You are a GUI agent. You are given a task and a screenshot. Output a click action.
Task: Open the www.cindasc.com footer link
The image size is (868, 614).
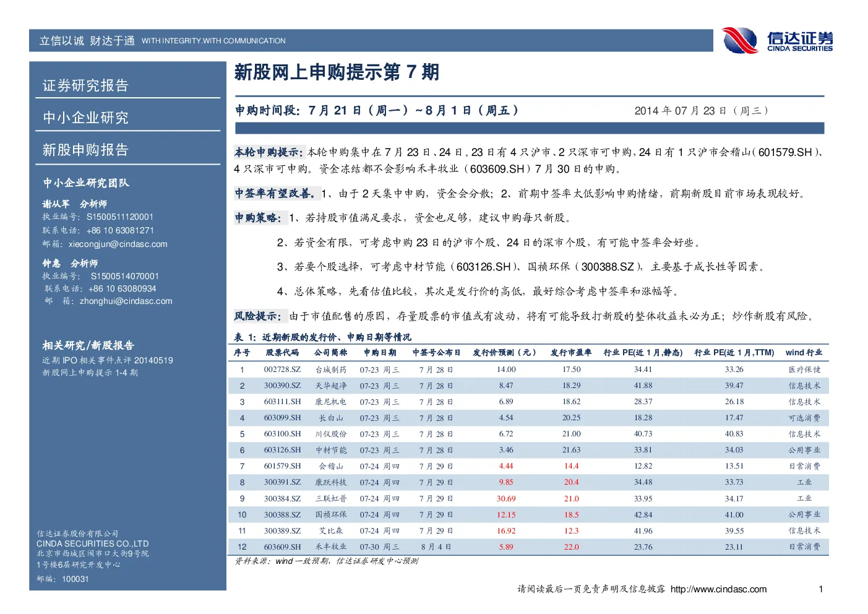coord(718,589)
